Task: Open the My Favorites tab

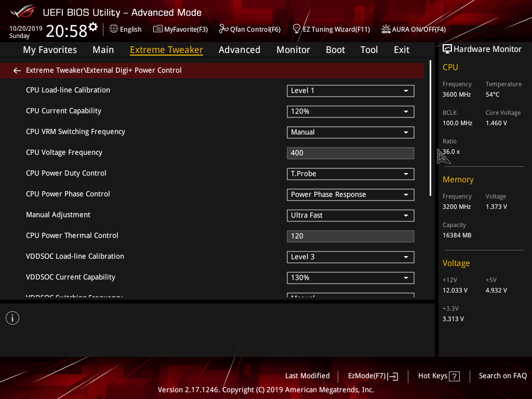Action: pos(50,50)
